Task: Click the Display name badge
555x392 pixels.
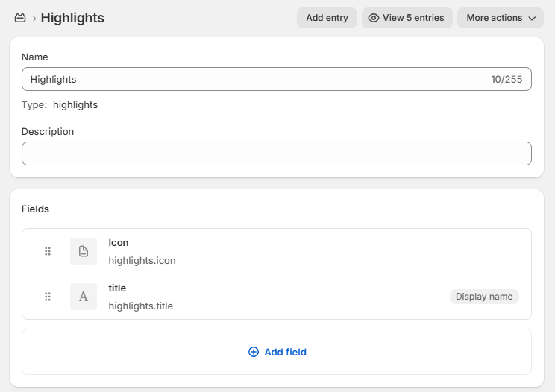Action: point(484,297)
